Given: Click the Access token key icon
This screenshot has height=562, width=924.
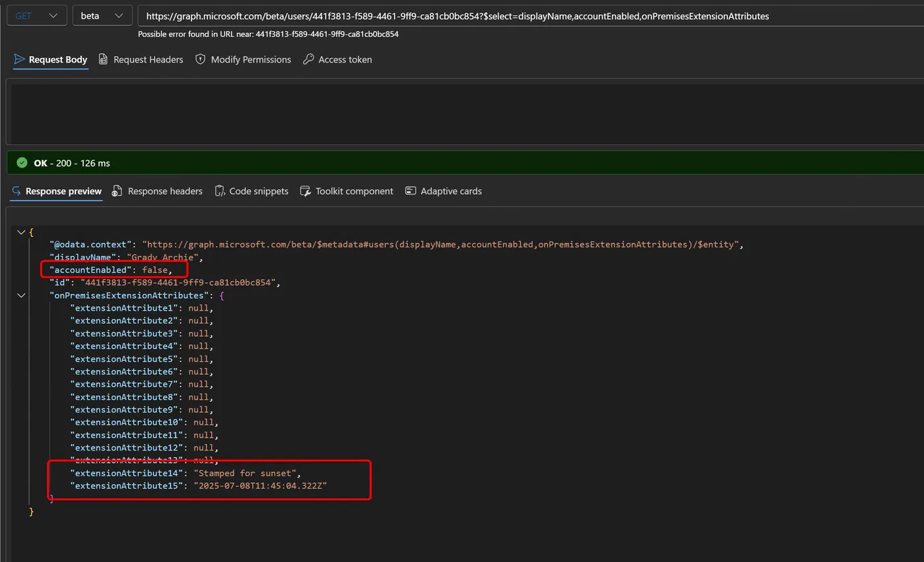Looking at the screenshot, I should [308, 59].
